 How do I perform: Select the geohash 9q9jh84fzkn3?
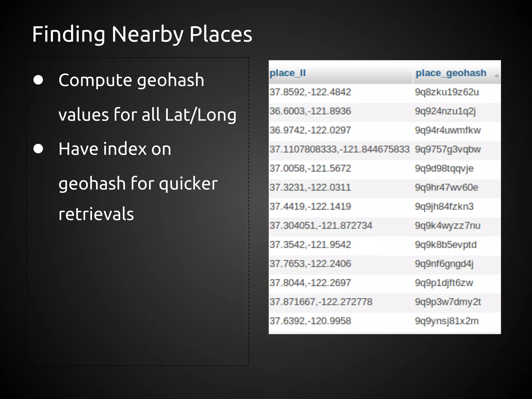coord(444,207)
